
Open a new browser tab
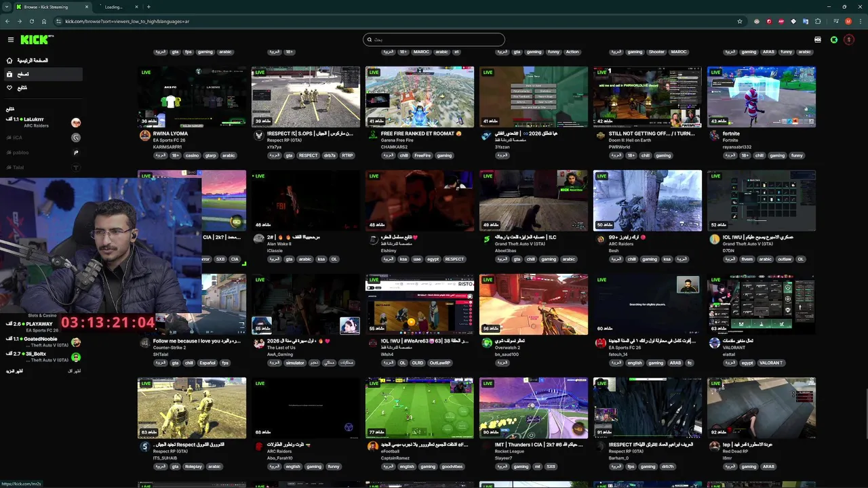point(149,7)
